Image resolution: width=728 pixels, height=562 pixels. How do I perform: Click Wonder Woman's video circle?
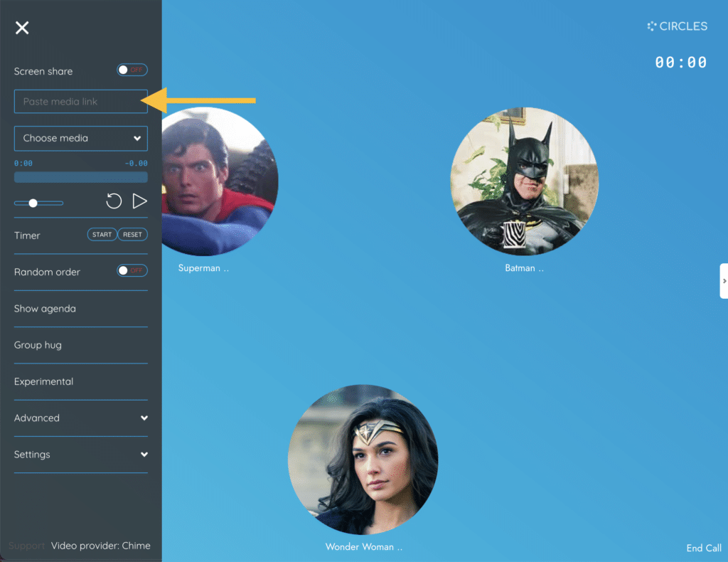[363, 460]
